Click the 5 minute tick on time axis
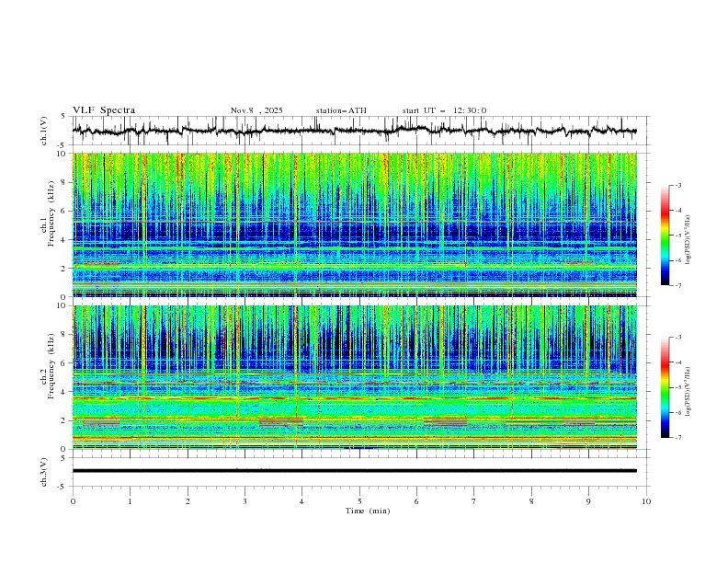The width and height of the screenshot is (728, 563). tap(359, 501)
